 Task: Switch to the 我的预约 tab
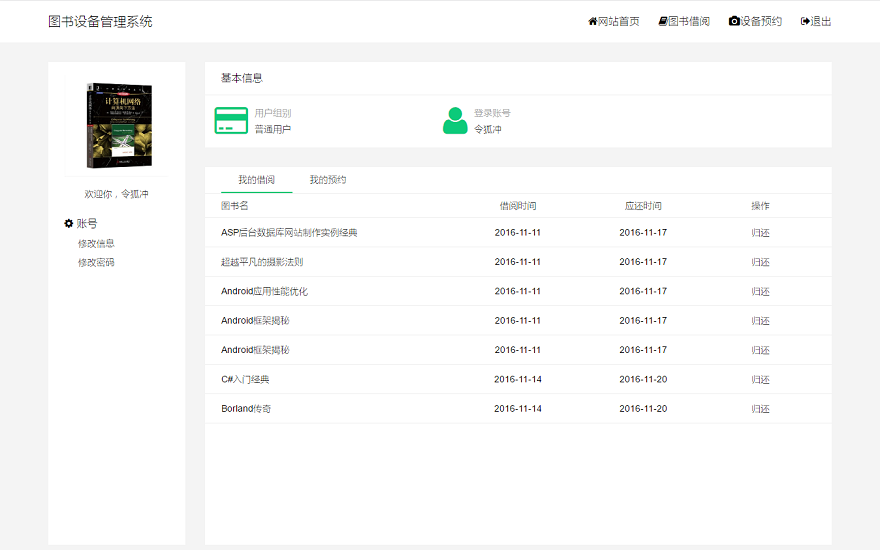pyautogui.click(x=328, y=180)
